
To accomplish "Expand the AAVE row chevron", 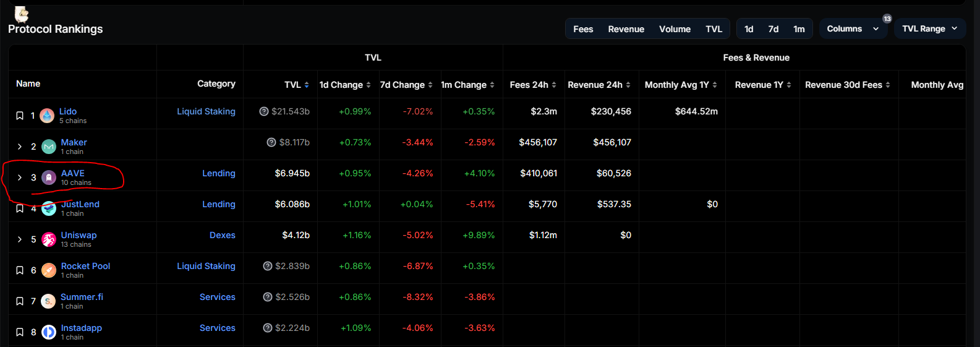I will [20, 178].
